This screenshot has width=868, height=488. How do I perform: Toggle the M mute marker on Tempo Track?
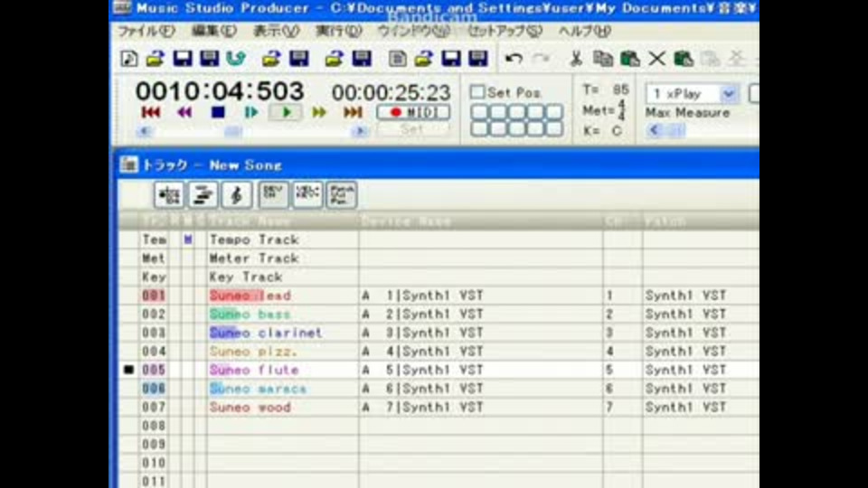(x=188, y=239)
